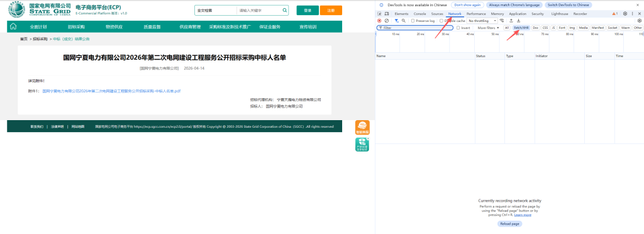The height and width of the screenshot is (234, 644).
Task: Check the Invert filter checkbox
Action: [x=458, y=28]
